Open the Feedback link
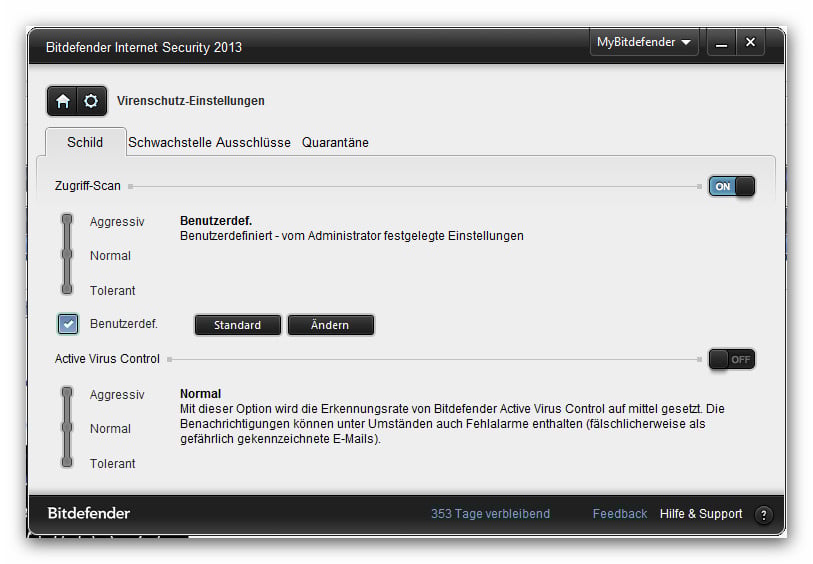 pos(620,514)
